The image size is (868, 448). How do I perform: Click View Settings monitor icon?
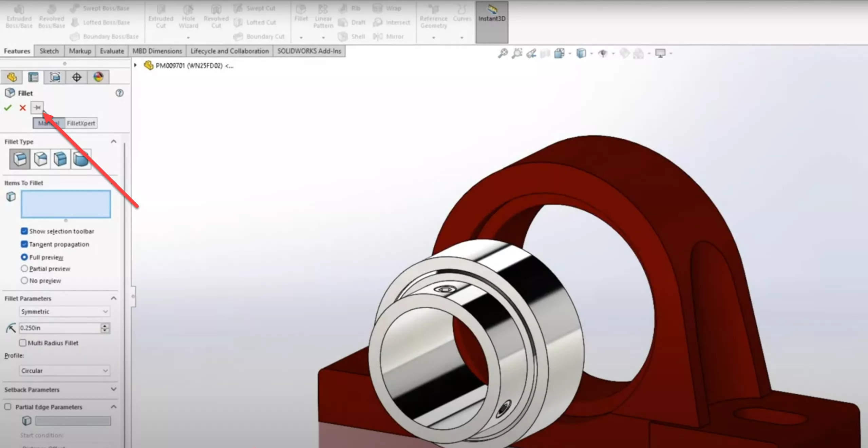(660, 53)
